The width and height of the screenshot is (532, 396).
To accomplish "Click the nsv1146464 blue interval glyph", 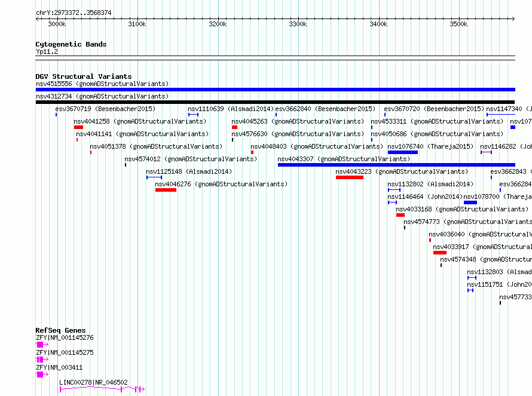I will tap(393, 202).
